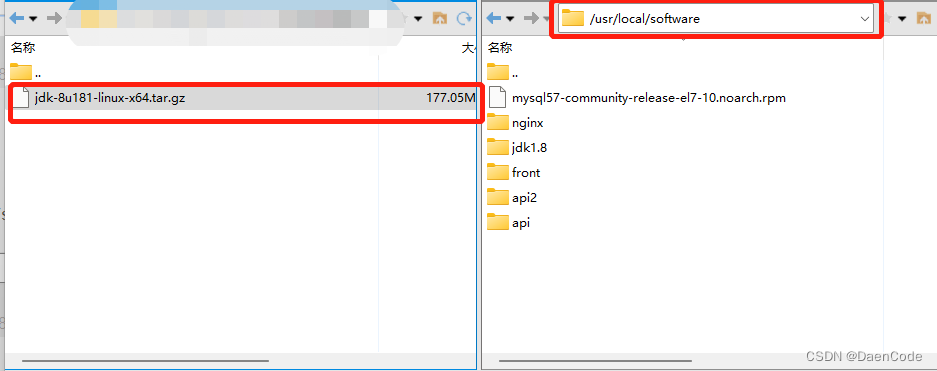Viewport: 937px width, 371px height.
Task: Refresh the left pane file list
Action: 464,19
